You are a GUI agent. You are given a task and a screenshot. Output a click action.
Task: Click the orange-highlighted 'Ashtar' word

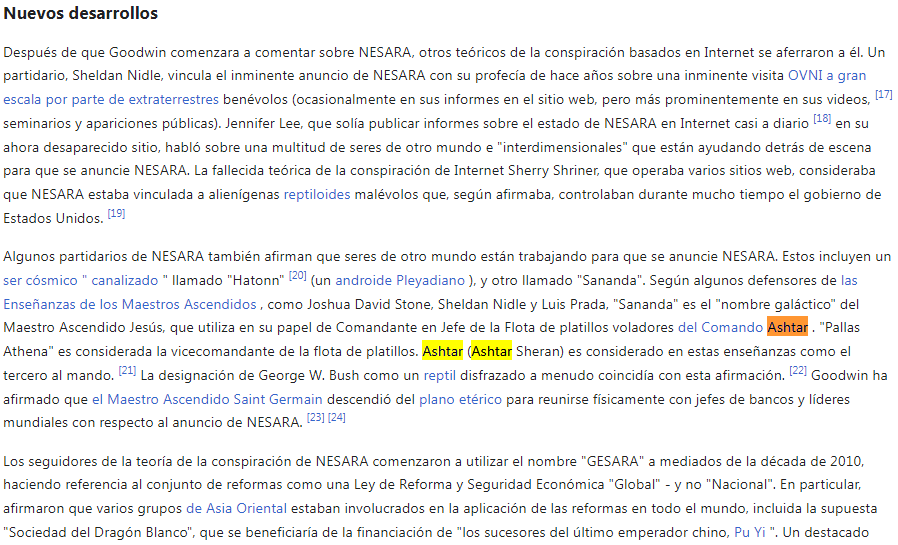(x=787, y=327)
